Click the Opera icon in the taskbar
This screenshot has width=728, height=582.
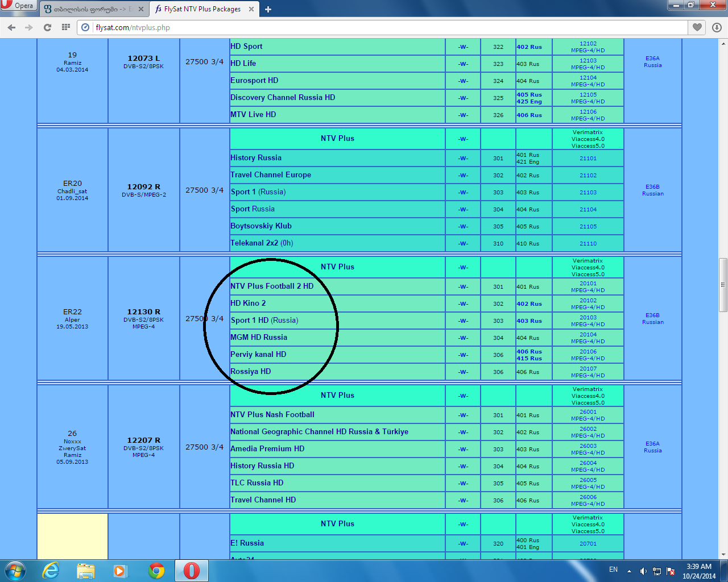coord(192,571)
